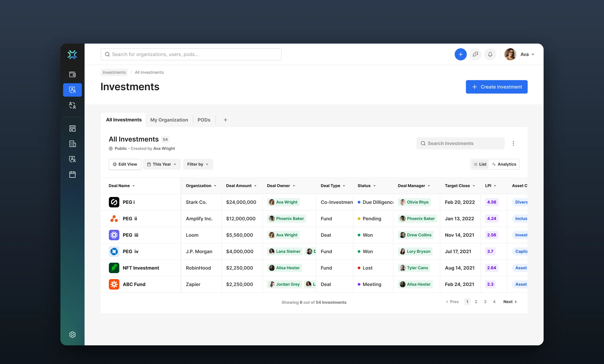Open the chat messages icon

click(475, 54)
